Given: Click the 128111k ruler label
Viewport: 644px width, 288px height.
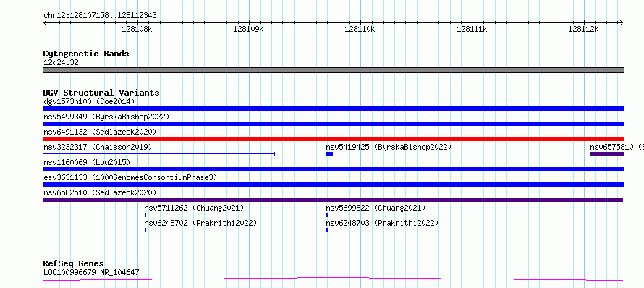Looking at the screenshot, I should pyautogui.click(x=472, y=29).
